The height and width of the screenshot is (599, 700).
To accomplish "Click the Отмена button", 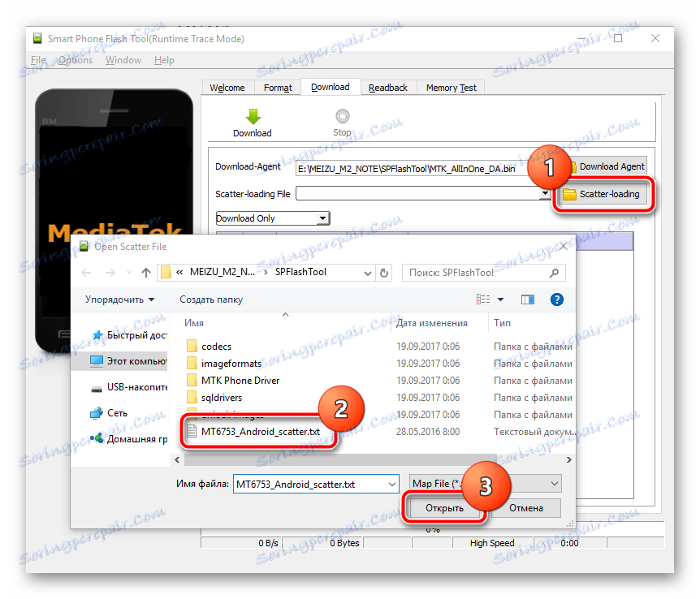I will pyautogui.click(x=526, y=508).
